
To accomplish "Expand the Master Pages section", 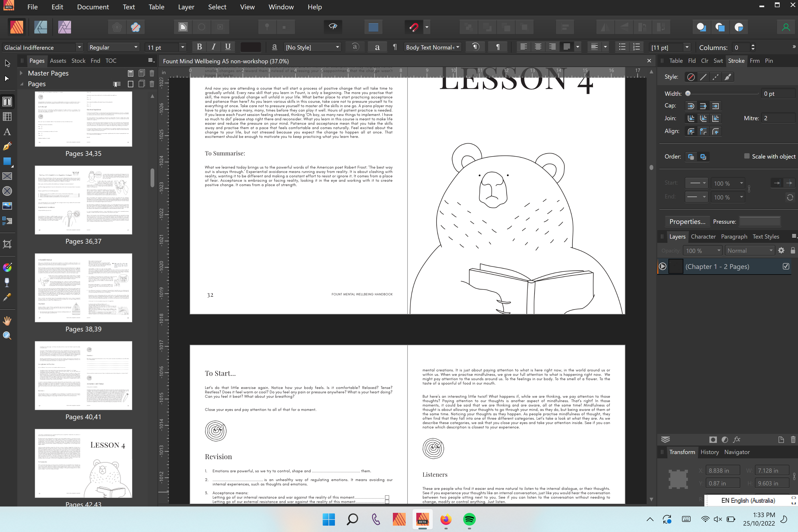I will [x=21, y=73].
